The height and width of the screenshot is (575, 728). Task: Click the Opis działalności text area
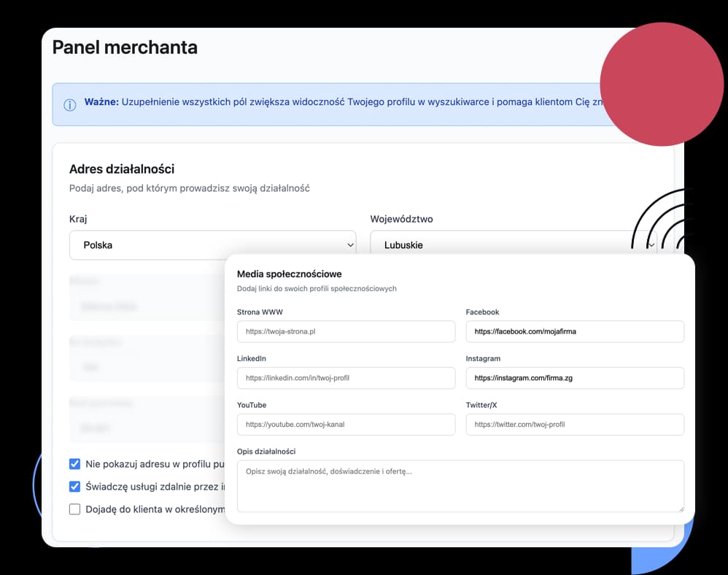tap(460, 486)
